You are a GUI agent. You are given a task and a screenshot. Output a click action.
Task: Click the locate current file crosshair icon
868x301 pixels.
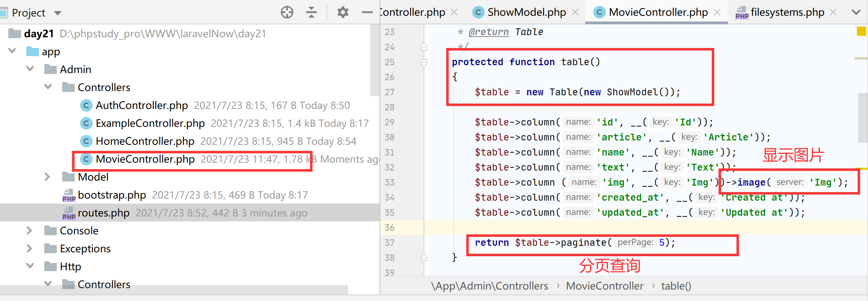coord(287,13)
